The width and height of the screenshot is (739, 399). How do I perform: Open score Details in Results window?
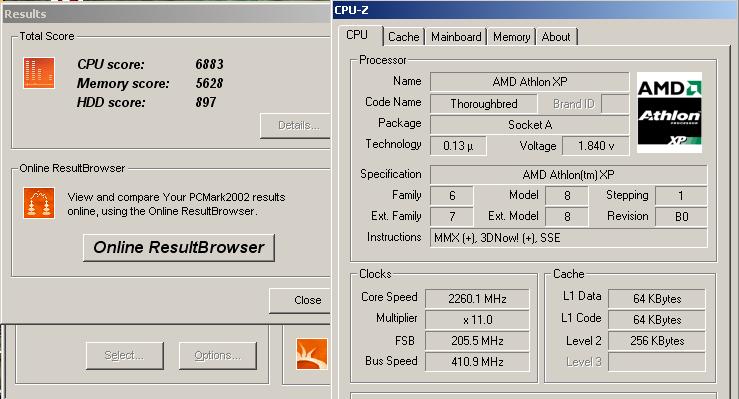coord(296,125)
